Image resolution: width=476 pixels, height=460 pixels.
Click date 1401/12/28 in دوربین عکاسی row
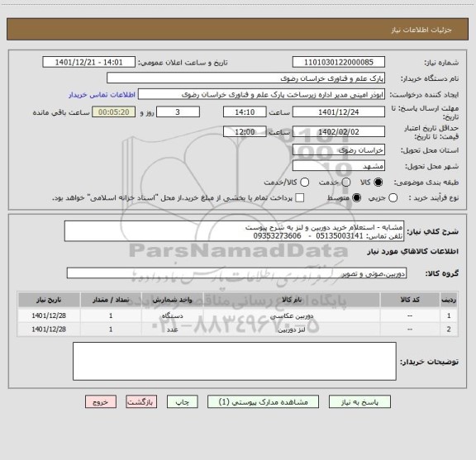(x=49, y=315)
